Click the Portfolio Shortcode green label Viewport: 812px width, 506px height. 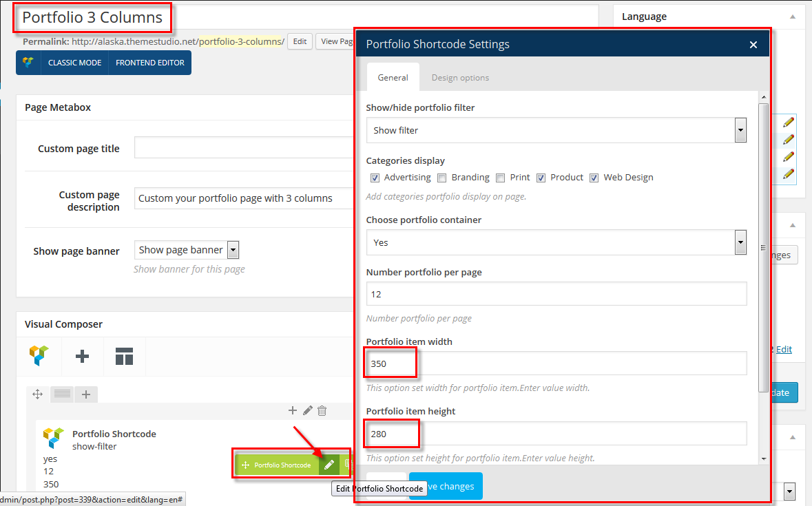point(282,465)
